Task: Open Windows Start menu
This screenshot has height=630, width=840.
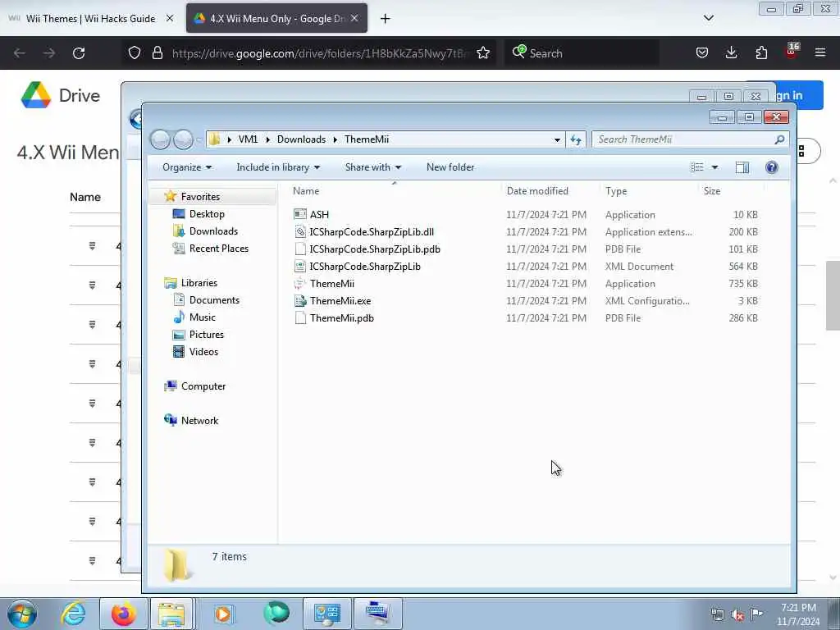Action: pos(22,614)
